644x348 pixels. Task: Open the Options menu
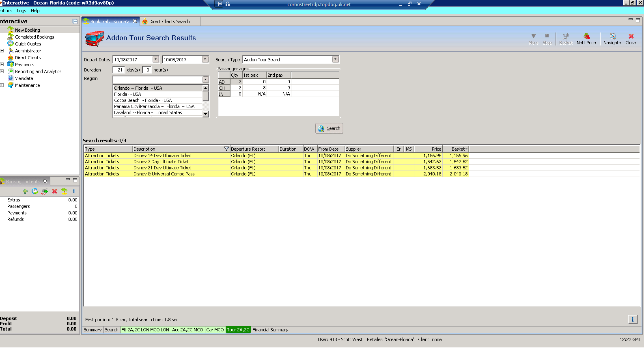6,11
